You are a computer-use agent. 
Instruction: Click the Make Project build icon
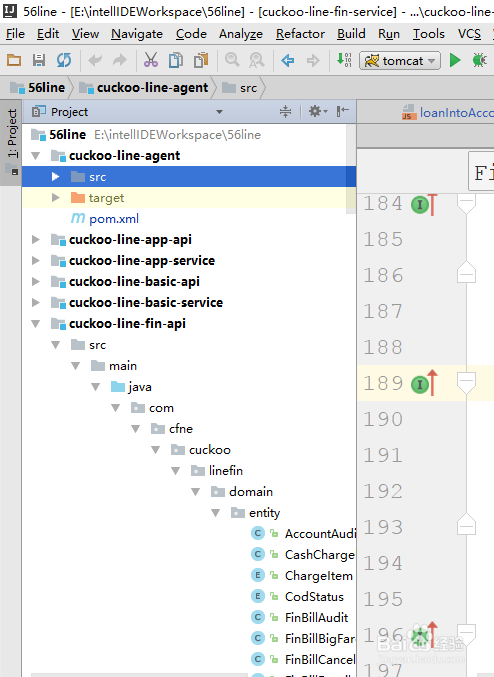click(x=344, y=60)
